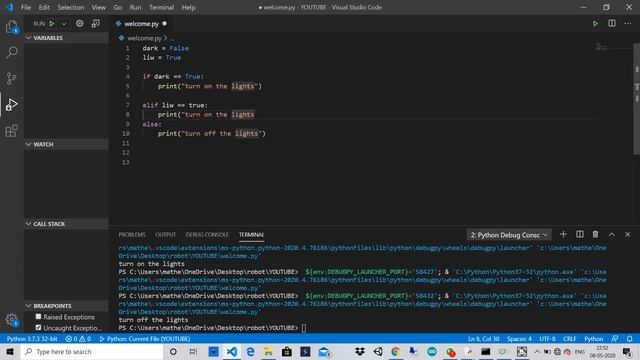This screenshot has width=640, height=360.
Task: Open Microsoft Store from the taskbar
Action: 287,351
